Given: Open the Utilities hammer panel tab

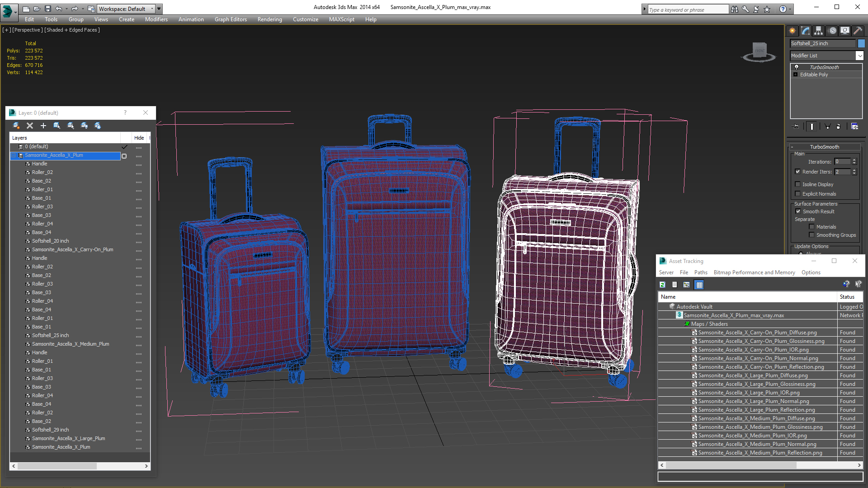Looking at the screenshot, I should (858, 31).
